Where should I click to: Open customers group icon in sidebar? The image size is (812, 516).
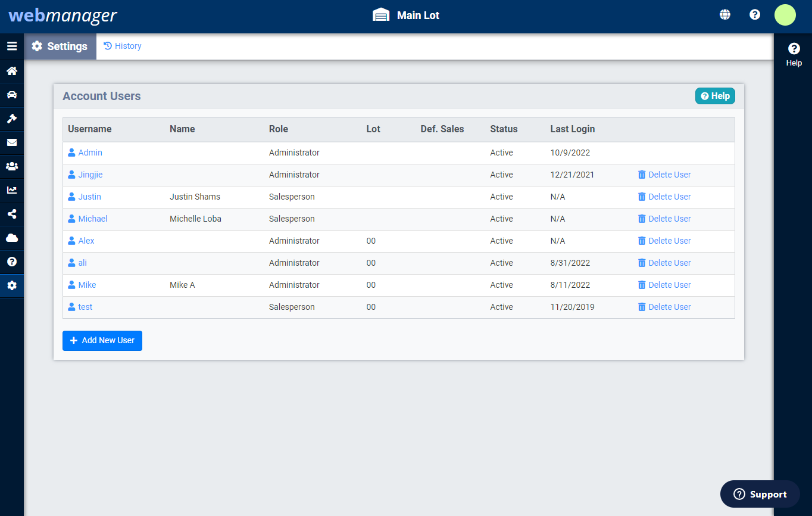tap(12, 167)
